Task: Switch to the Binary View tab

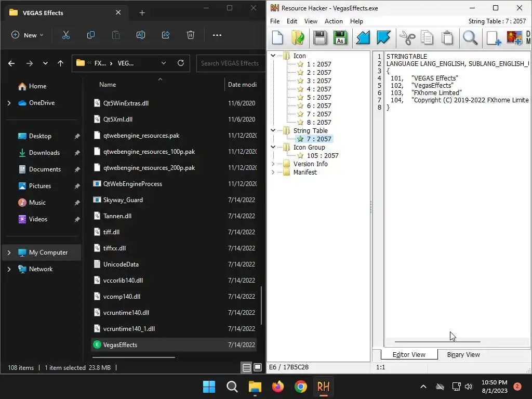Action: coord(463,354)
